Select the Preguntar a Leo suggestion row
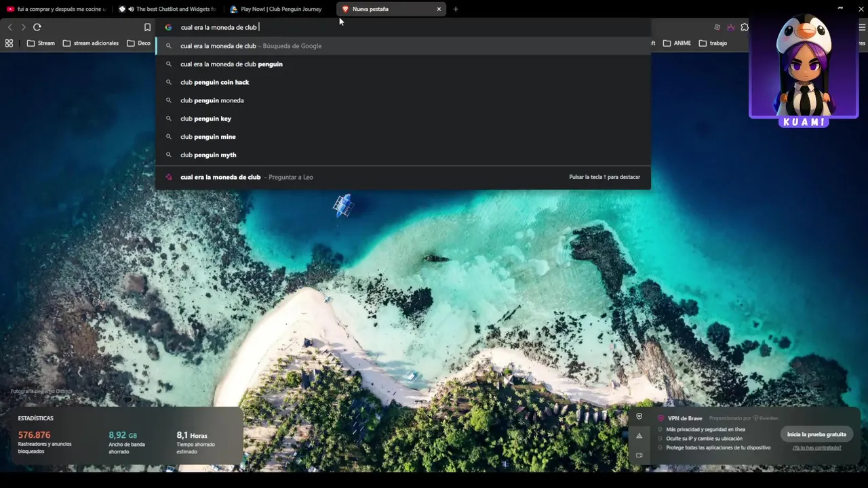This screenshot has width=868, height=488. click(403, 177)
